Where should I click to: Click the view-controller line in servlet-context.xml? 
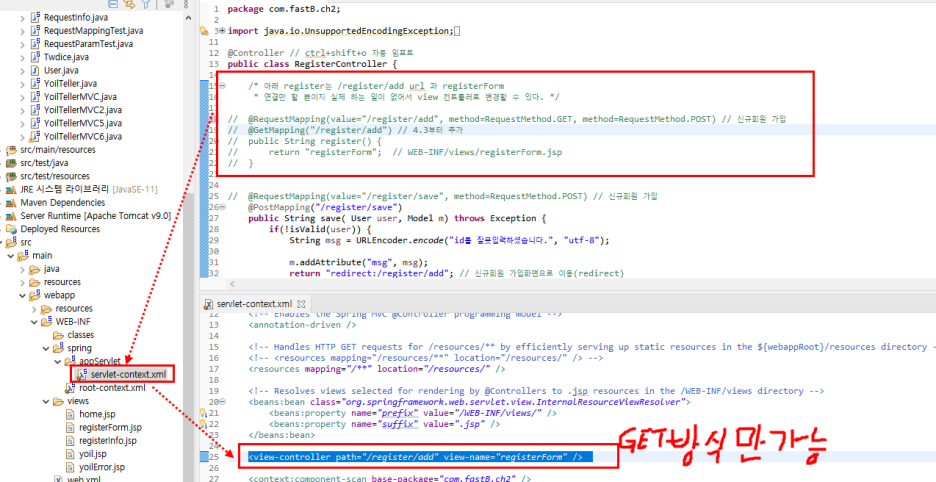[x=420, y=457]
